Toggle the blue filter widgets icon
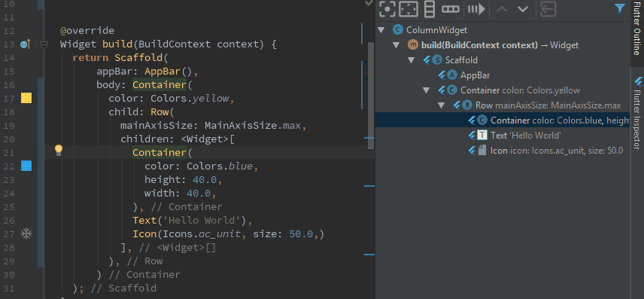The height and width of the screenshot is (299, 644). 620,8
